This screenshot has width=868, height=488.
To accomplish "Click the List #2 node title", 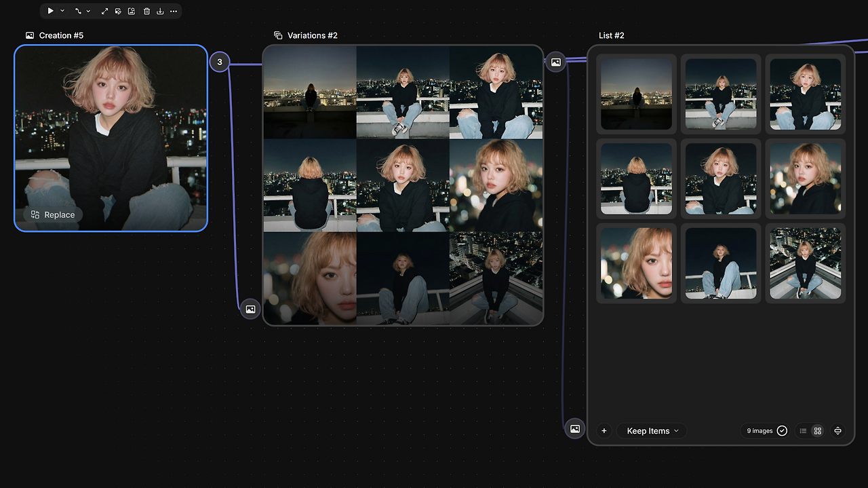I will [x=612, y=35].
